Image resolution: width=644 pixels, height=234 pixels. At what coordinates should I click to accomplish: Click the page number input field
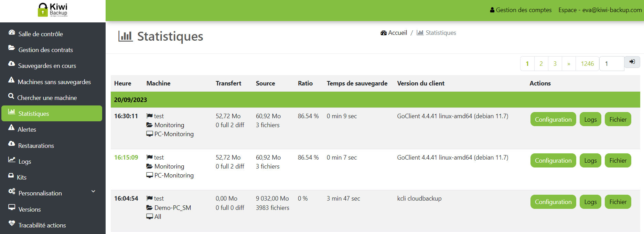[x=612, y=63]
